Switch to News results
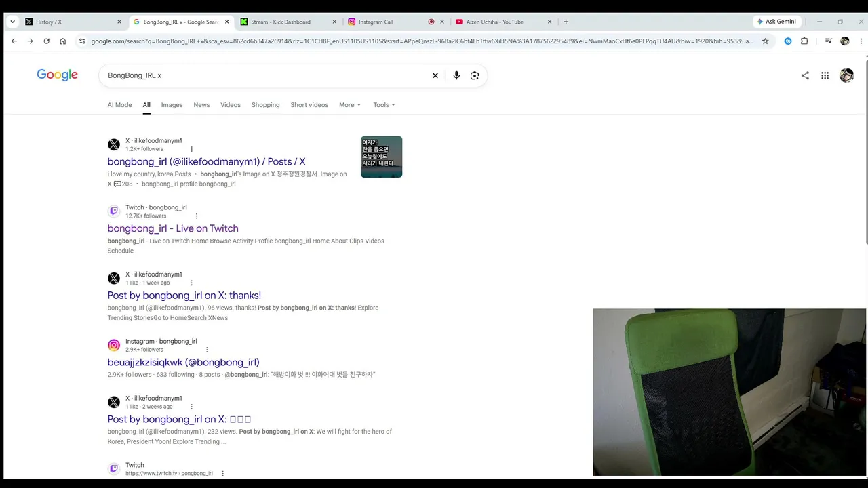This screenshot has height=488, width=868. coord(201,105)
